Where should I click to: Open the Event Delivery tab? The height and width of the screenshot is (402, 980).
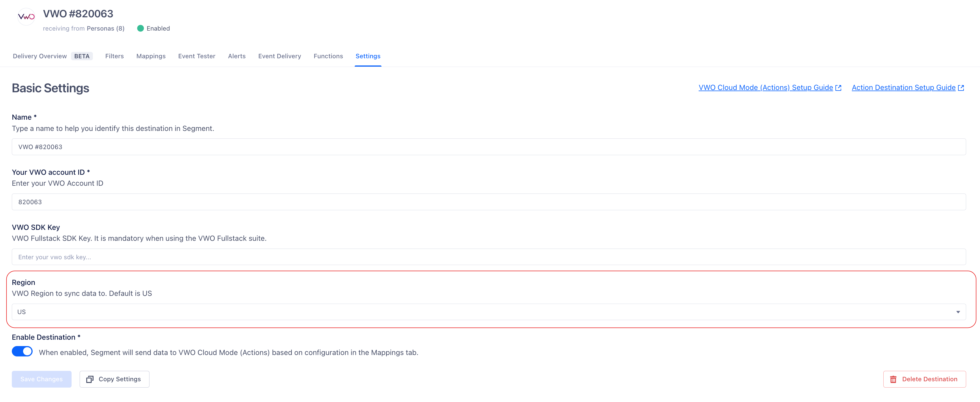[280, 56]
